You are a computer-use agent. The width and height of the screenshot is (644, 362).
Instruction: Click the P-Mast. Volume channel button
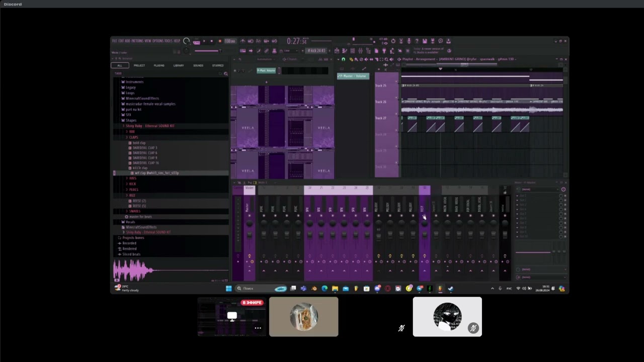(267, 71)
